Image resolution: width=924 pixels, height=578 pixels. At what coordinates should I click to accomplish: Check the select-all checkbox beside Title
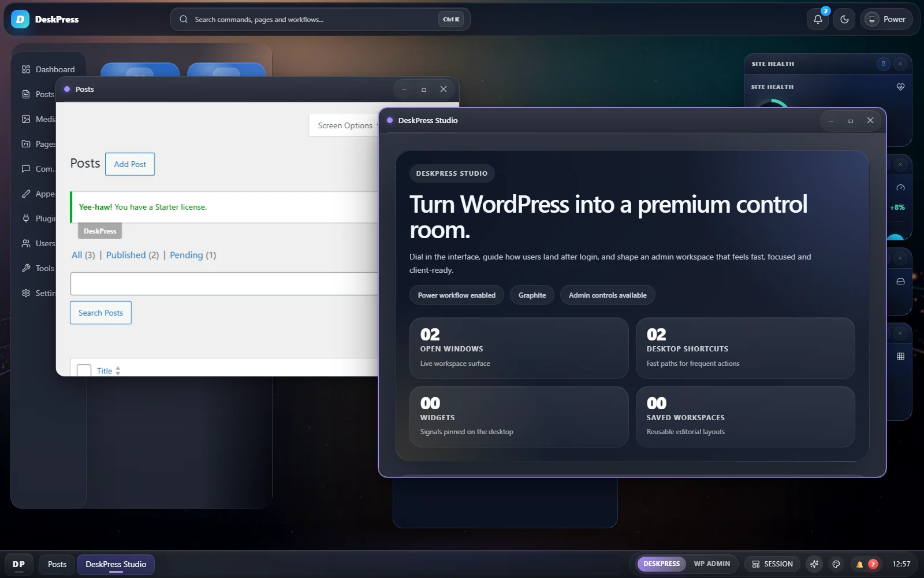pos(84,370)
